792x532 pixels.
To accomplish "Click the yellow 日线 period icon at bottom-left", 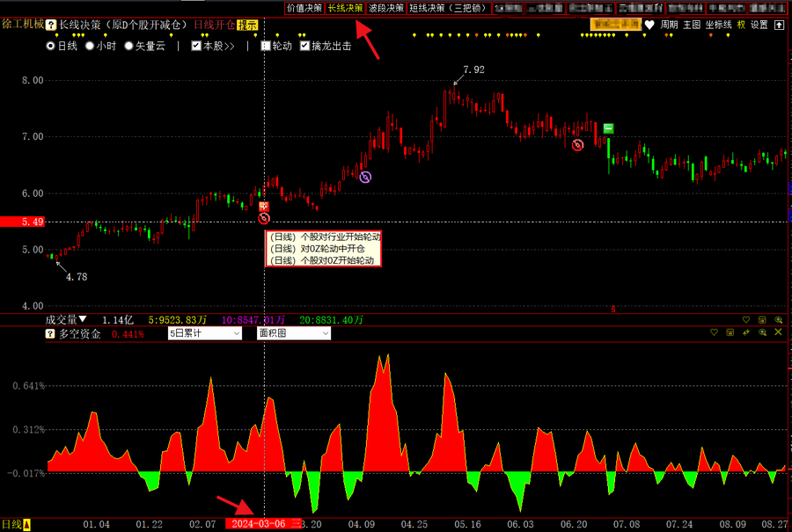I will point(26,525).
